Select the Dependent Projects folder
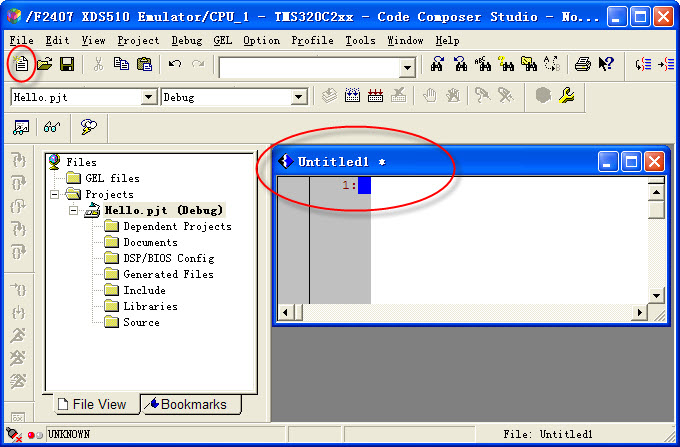Image resolution: width=680 pixels, height=447 pixels. pos(168,226)
